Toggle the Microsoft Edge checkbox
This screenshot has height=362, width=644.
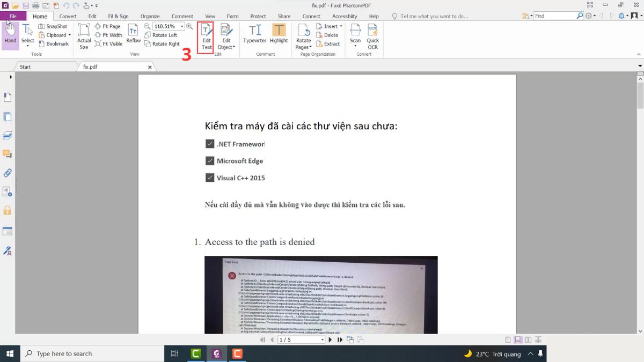[x=210, y=160]
